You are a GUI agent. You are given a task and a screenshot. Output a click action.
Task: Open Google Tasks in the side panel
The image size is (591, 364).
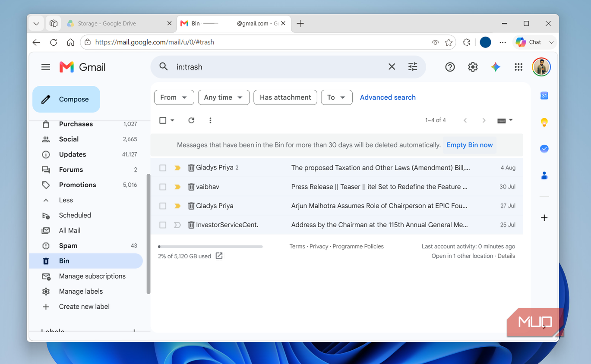pos(544,149)
